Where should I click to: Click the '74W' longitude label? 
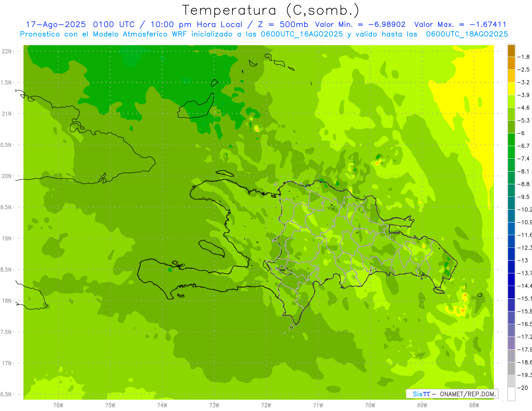[x=162, y=405]
